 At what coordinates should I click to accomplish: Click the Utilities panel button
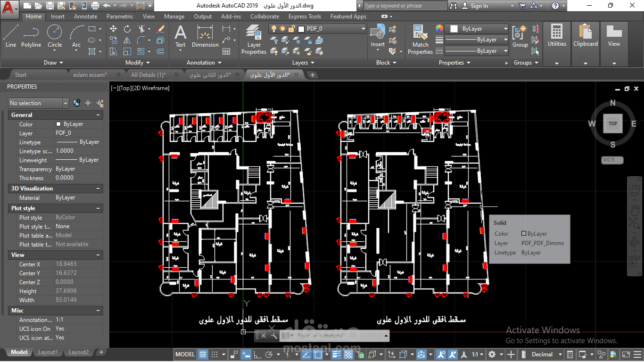557,44
